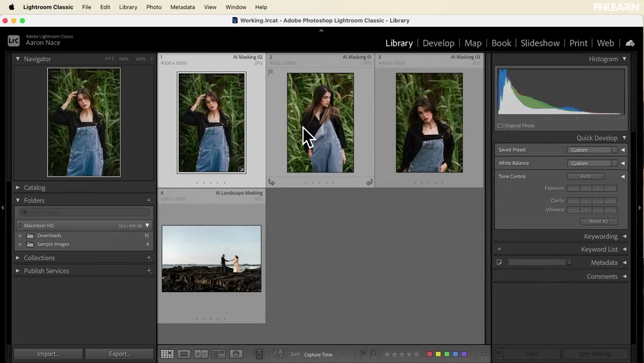Expand the Sample Images folder
This screenshot has height=363, width=644.
(x=20, y=244)
